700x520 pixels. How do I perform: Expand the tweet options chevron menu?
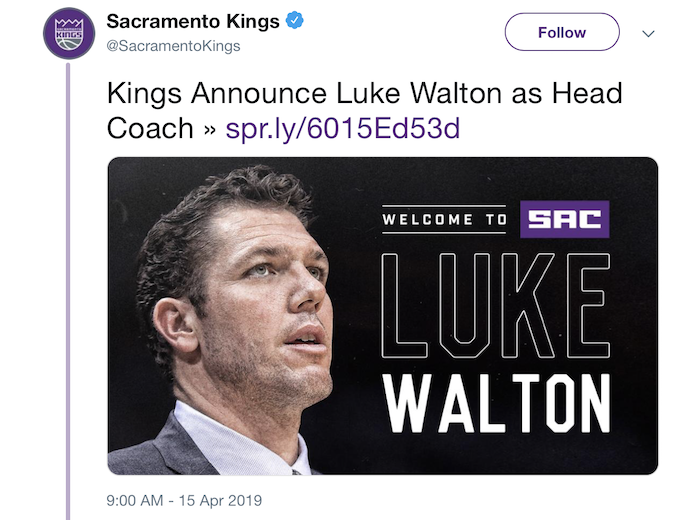(x=648, y=33)
